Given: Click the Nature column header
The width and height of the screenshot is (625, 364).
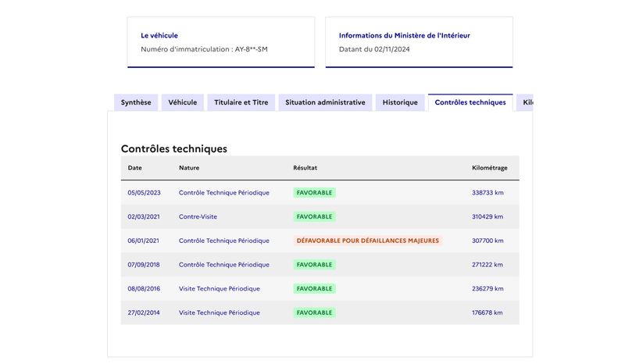Looking at the screenshot, I should click(x=189, y=168).
